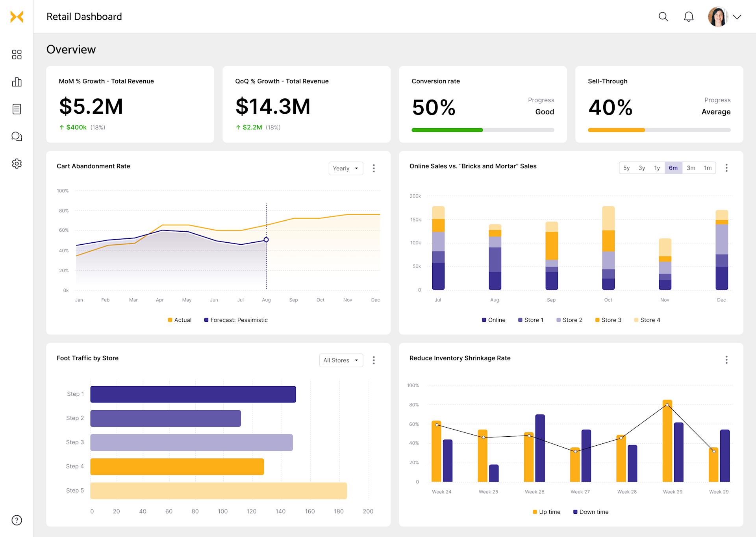Open the dashboard grid view in sidebar

pos(17,54)
